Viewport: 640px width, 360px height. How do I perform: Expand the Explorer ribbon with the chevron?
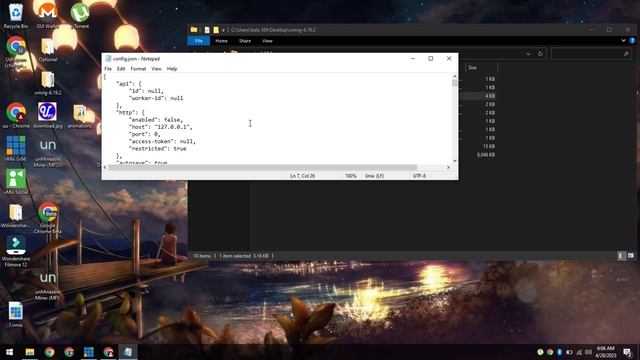point(623,40)
